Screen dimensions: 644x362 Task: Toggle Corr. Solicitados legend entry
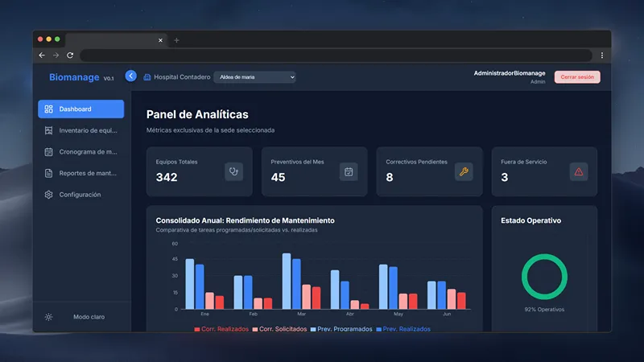tap(279, 329)
